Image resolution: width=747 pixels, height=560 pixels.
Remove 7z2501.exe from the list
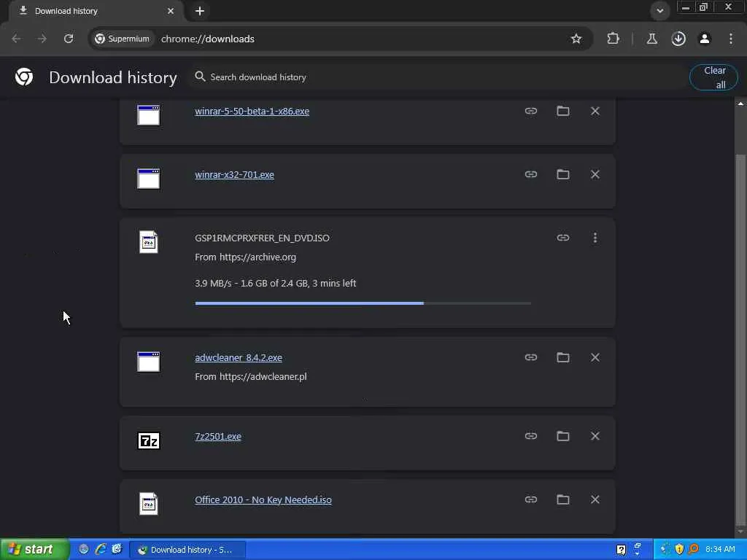point(595,436)
